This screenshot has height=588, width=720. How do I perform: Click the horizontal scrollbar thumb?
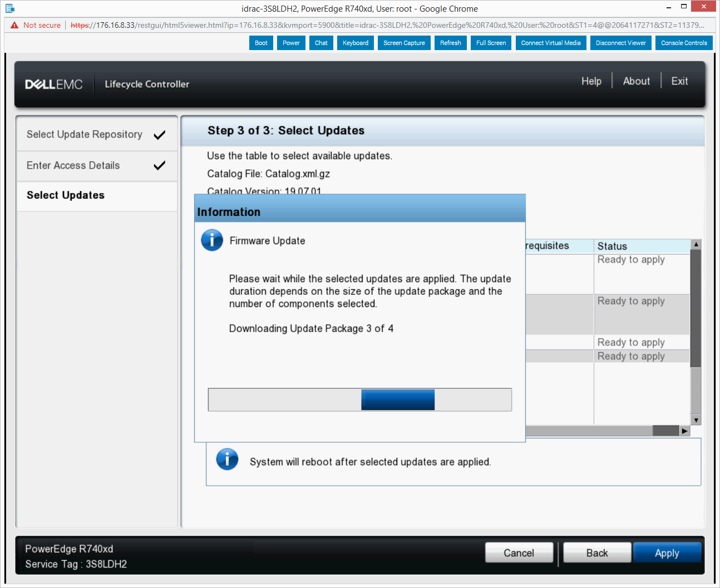pos(666,431)
